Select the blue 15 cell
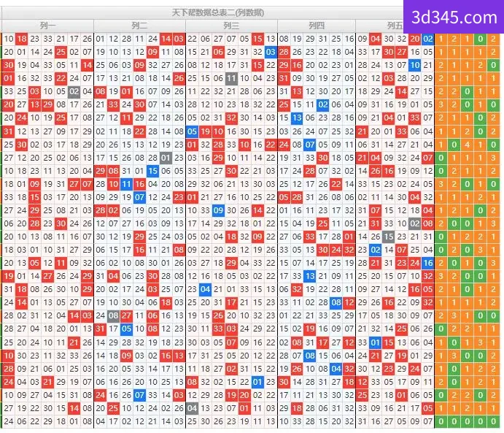 [152, 171]
